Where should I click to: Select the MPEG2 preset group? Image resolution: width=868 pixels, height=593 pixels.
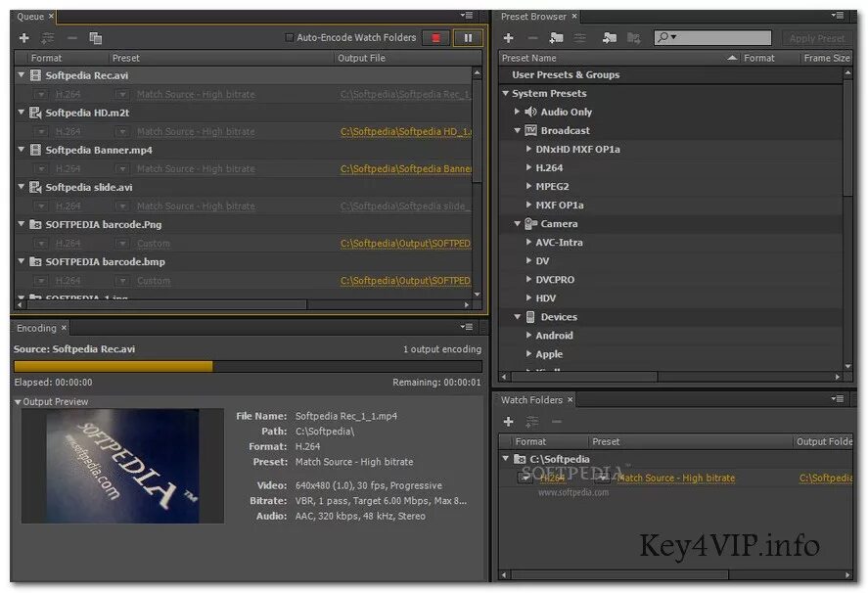(552, 186)
